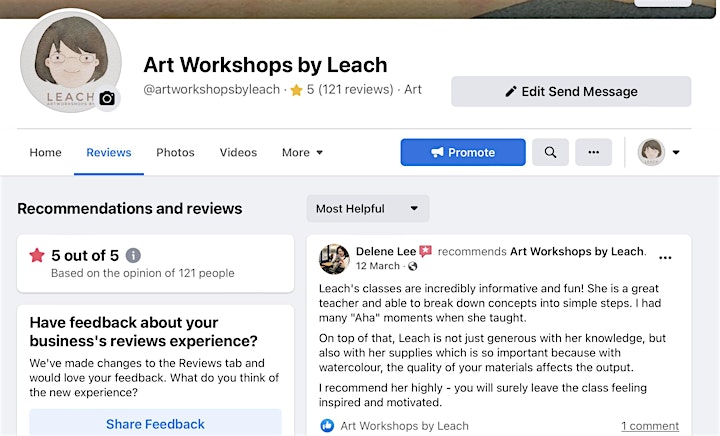Expand the account switcher arrow beside avatar
Image resolution: width=720 pixels, height=436 pixels.
pos(676,152)
